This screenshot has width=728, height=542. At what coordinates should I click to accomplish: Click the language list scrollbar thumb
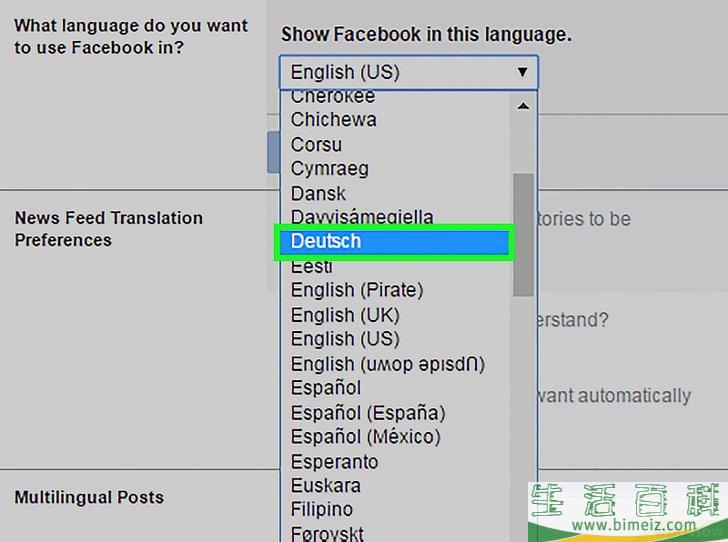523,235
